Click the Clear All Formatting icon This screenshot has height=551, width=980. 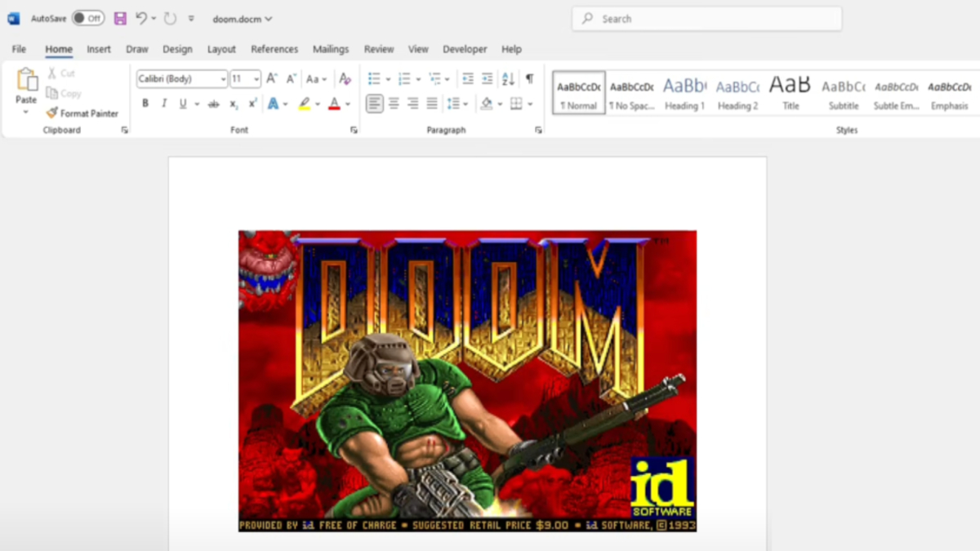click(345, 79)
